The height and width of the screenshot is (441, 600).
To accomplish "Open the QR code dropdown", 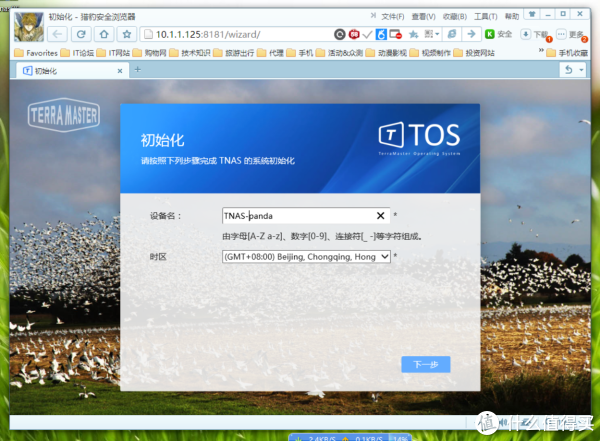I will click(432, 34).
